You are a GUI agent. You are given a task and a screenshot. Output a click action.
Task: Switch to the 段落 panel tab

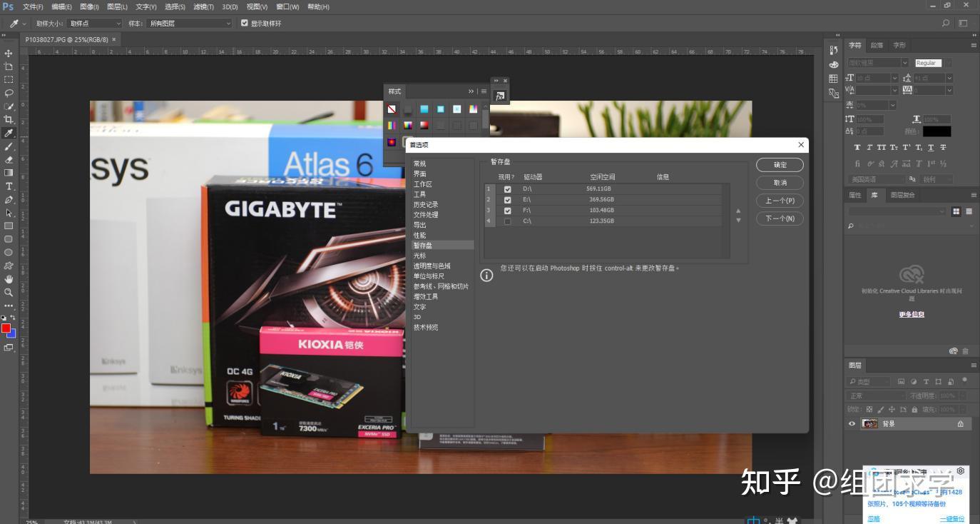tap(876, 44)
